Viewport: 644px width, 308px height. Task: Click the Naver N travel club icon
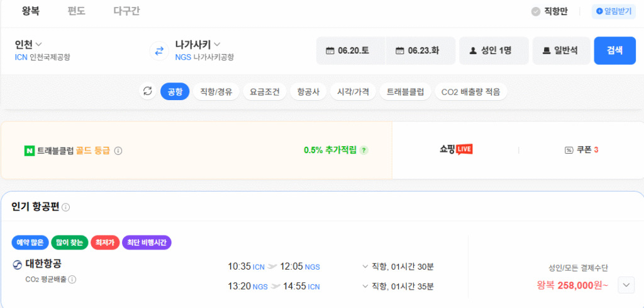pos(29,151)
